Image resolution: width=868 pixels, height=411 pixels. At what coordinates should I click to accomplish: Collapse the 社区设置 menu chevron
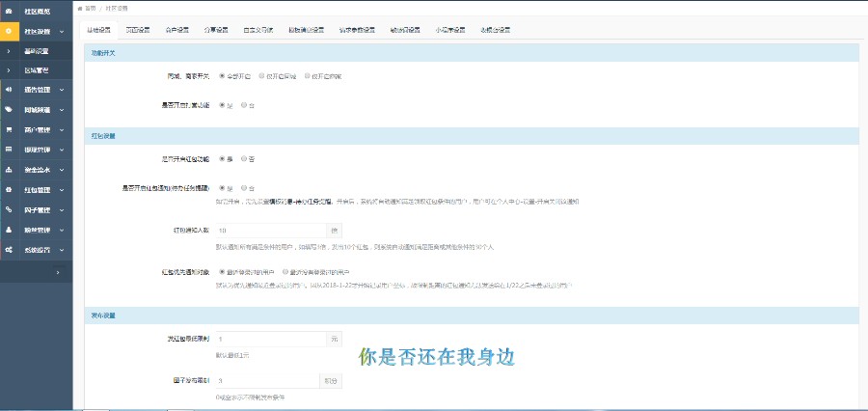coord(62,32)
